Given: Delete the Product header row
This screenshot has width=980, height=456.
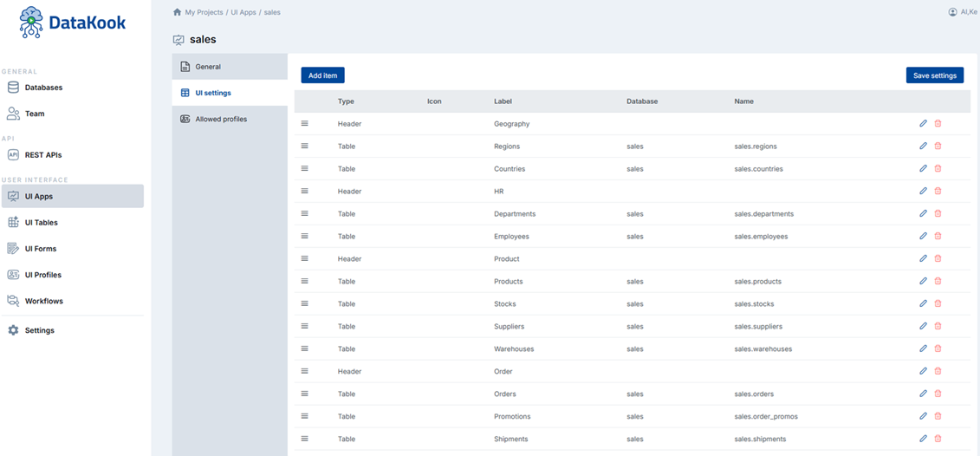Looking at the screenshot, I should tap(938, 258).
